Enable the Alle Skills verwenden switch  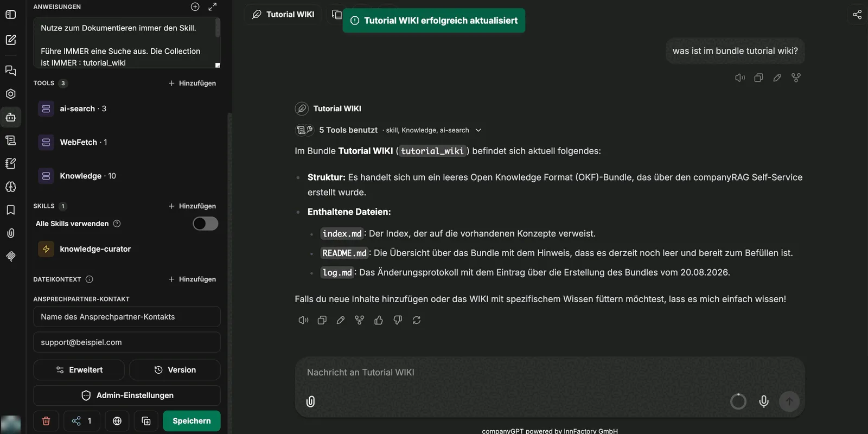point(206,224)
